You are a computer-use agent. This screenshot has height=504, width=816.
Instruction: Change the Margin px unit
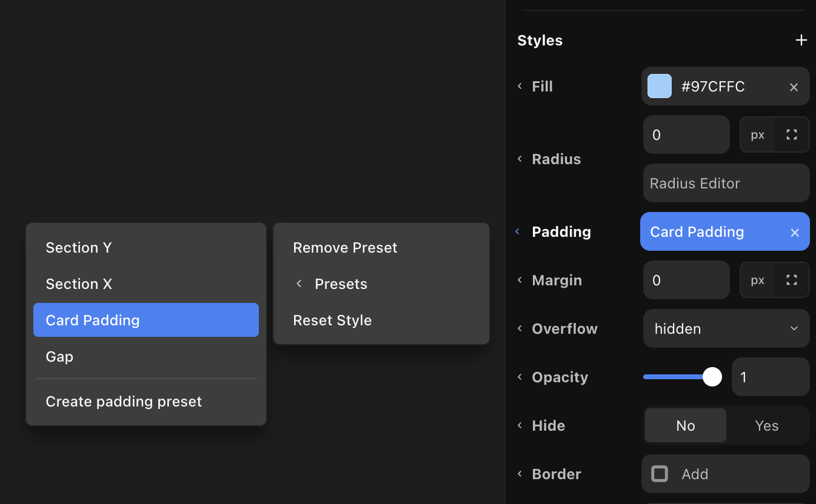tap(758, 280)
